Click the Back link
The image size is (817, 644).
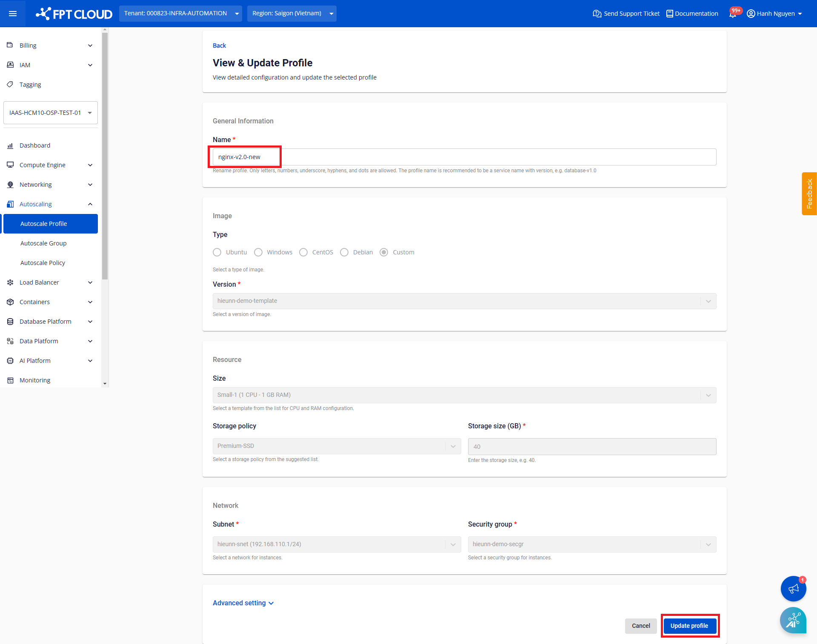click(x=219, y=46)
